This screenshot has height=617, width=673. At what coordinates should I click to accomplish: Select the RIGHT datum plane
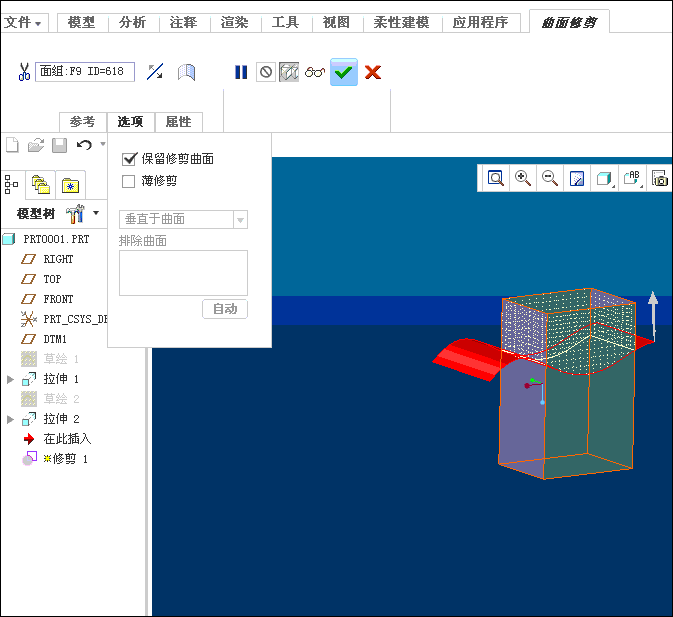click(x=58, y=259)
